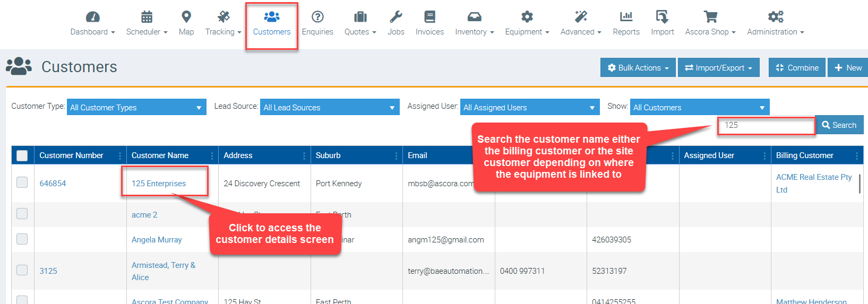The width and height of the screenshot is (868, 304).
Task: Expand the Customer Type dropdown
Action: (x=136, y=107)
